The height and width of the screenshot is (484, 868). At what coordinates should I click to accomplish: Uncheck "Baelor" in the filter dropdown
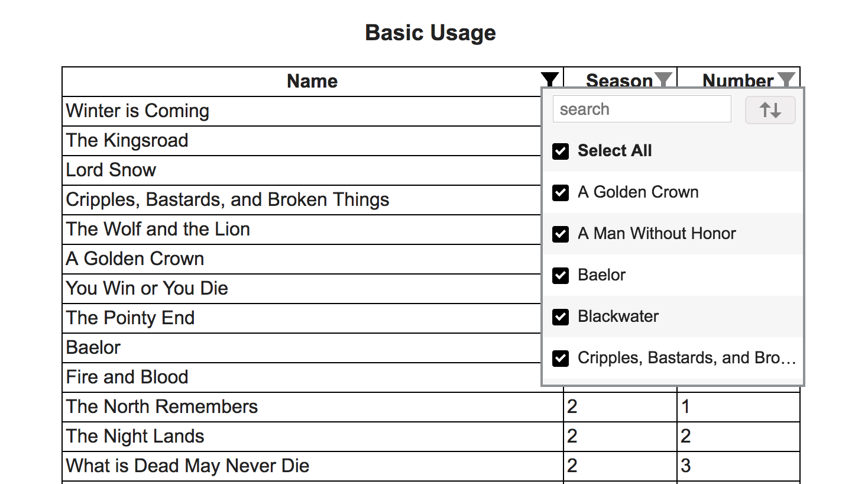[560, 276]
